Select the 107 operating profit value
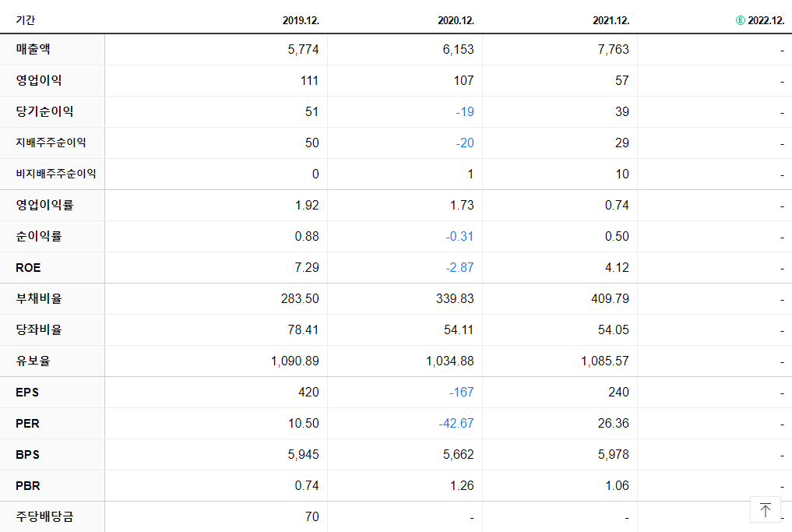This screenshot has height=532, width=792. click(x=463, y=81)
